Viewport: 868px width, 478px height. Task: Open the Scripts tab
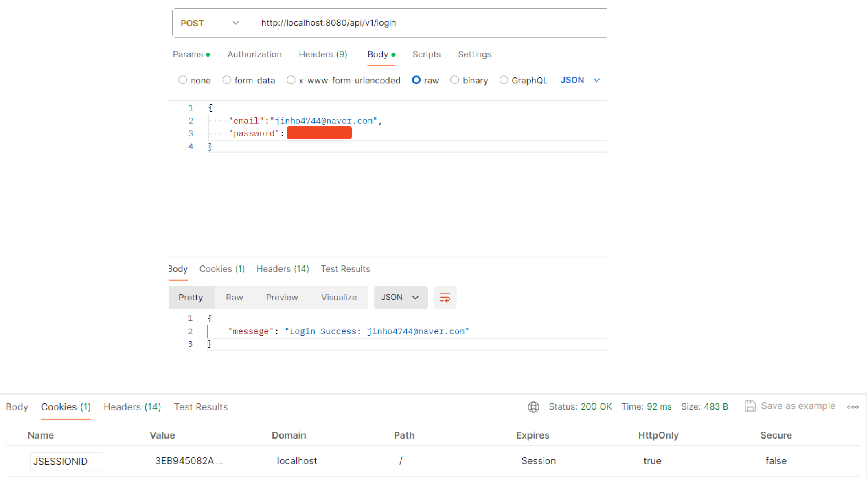[426, 54]
